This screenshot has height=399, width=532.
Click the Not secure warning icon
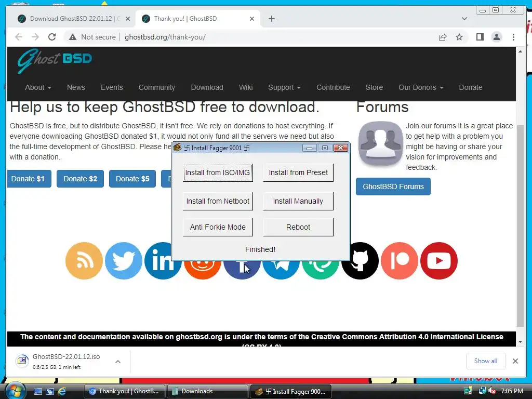[73, 37]
